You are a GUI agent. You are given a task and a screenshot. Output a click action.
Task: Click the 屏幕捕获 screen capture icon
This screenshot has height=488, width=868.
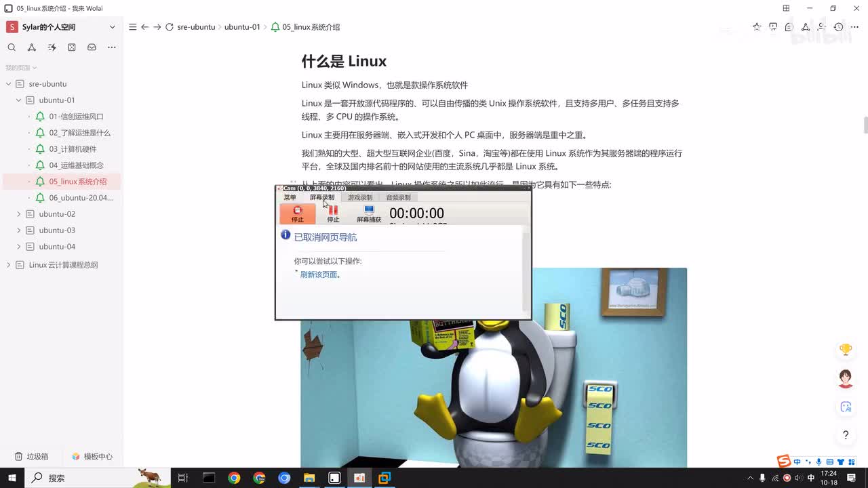pos(369,214)
